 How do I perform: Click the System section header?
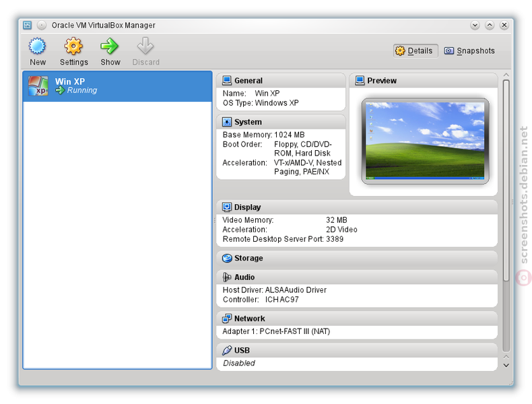coord(281,122)
